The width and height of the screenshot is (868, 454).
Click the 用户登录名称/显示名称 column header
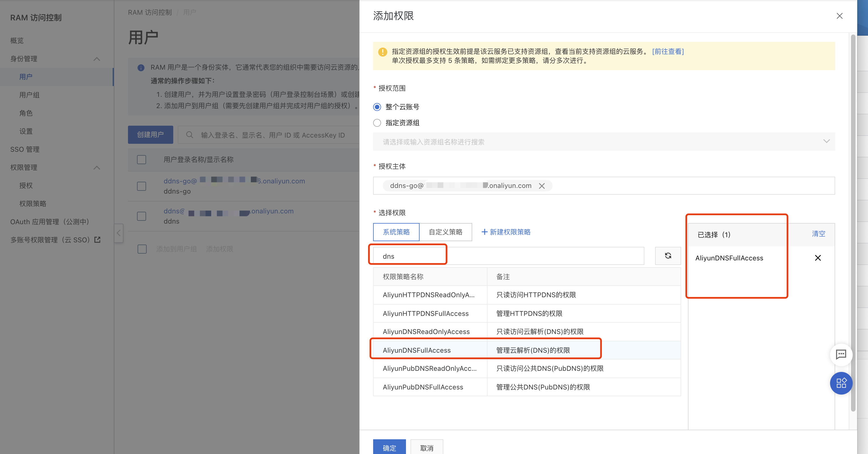198,160
